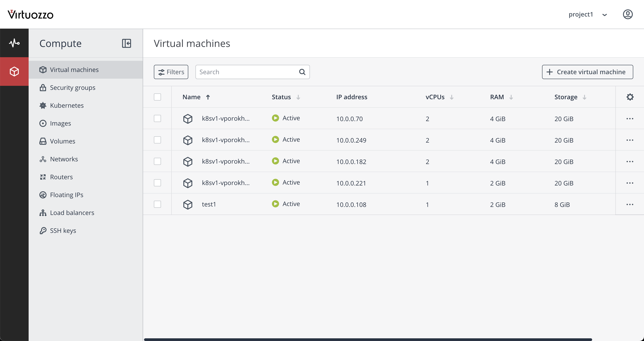Check the VM row with IP 10.0.0.249
This screenshot has width=644, height=341.
coord(157,140)
